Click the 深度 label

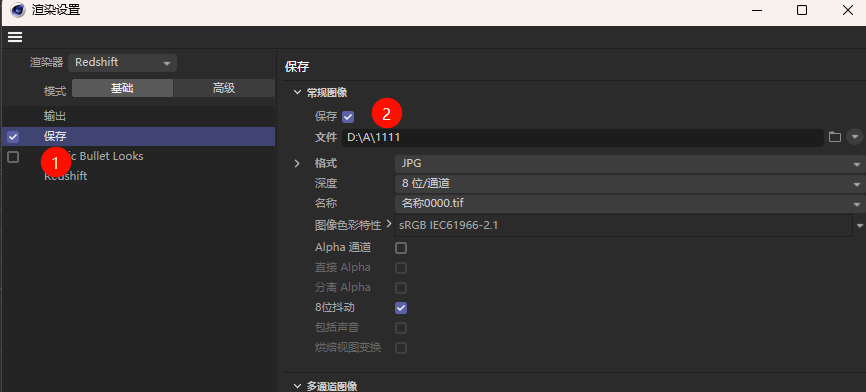[x=326, y=183]
